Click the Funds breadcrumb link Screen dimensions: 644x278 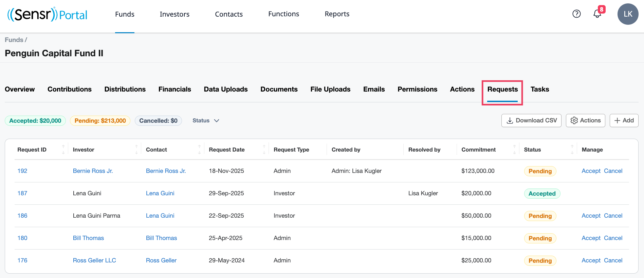coord(14,40)
